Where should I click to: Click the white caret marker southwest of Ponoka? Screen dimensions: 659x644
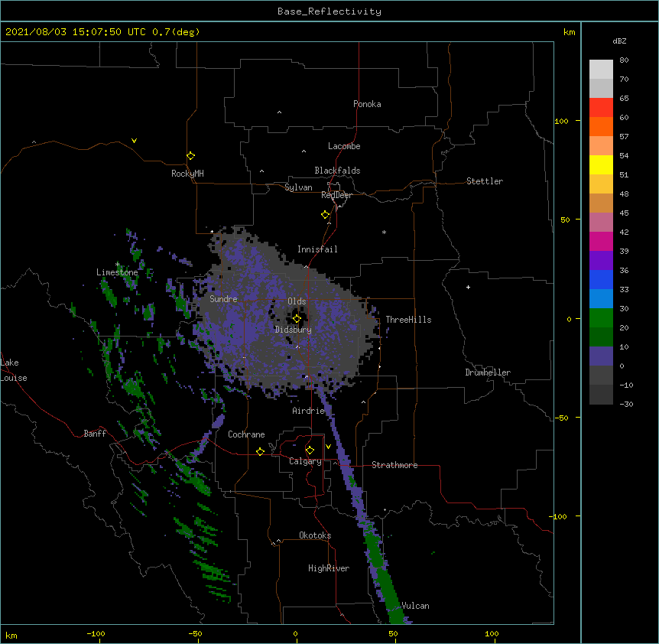tap(279, 112)
